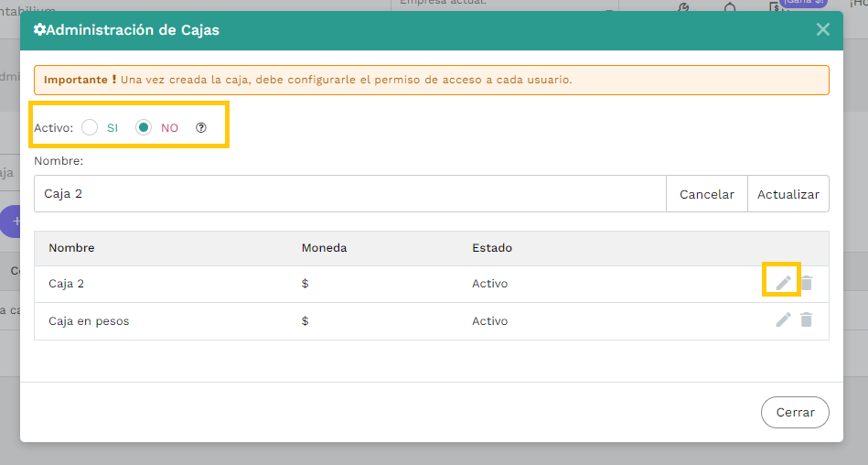Click the Cerrar button
This screenshot has width=868, height=465.
coord(795,412)
